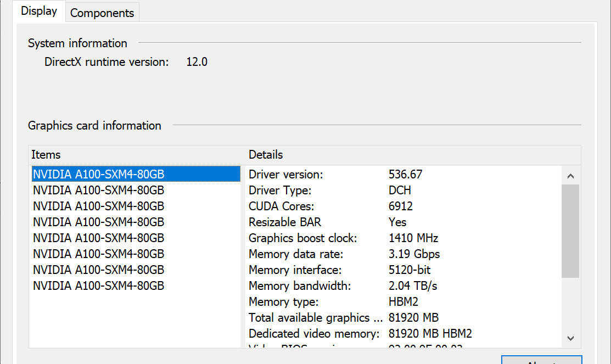
Task: Click the Total available graphics value 81920 MB
Action: [x=413, y=318]
